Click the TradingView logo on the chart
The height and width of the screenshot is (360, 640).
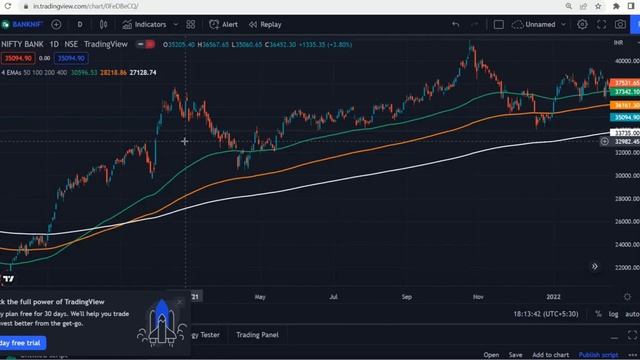tap(9, 279)
